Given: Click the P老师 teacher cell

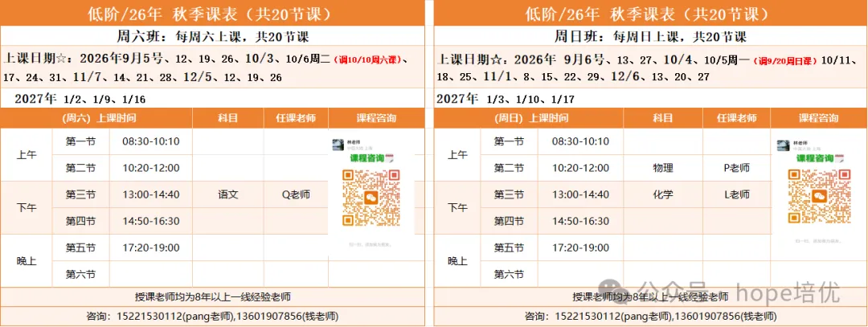Looking at the screenshot, I should [x=736, y=168].
